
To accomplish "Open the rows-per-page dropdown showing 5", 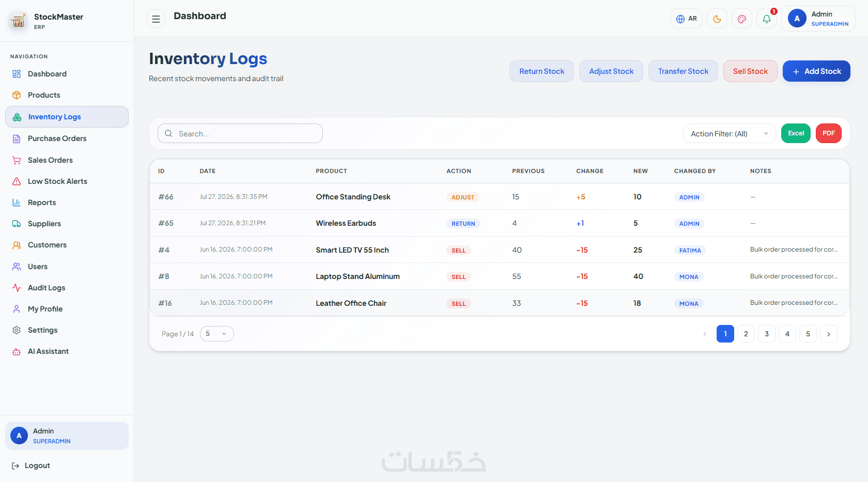I will click(x=216, y=334).
